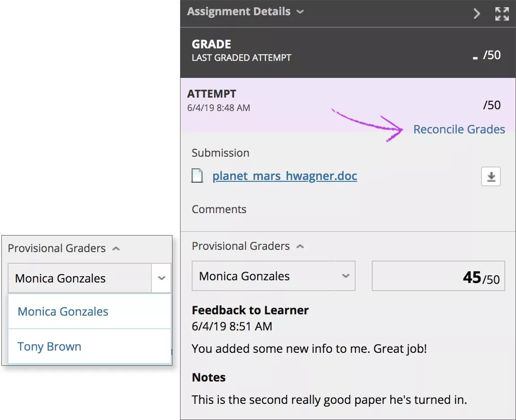The height and width of the screenshot is (420, 516).
Task: Expand the panel to full screen view
Action: (x=502, y=14)
